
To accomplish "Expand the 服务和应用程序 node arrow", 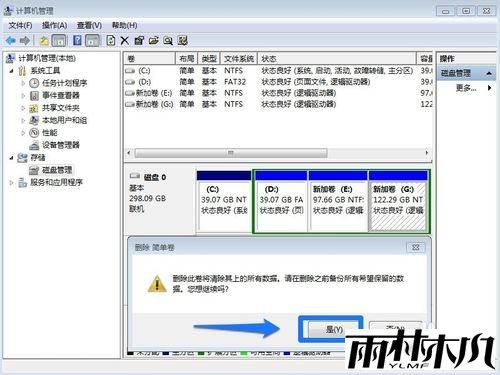I will pos(11,182).
